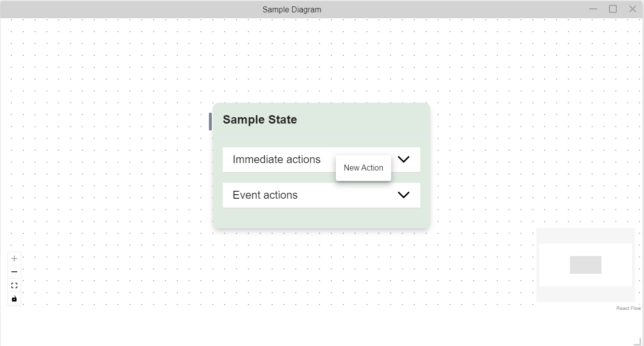The width and height of the screenshot is (644, 346).
Task: Expand the Immediate actions chevron
Action: (403, 159)
